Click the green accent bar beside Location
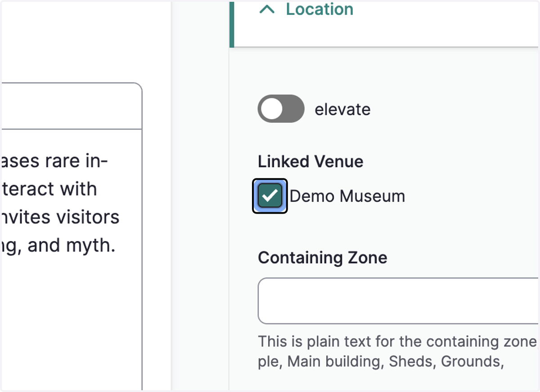 [x=232, y=24]
